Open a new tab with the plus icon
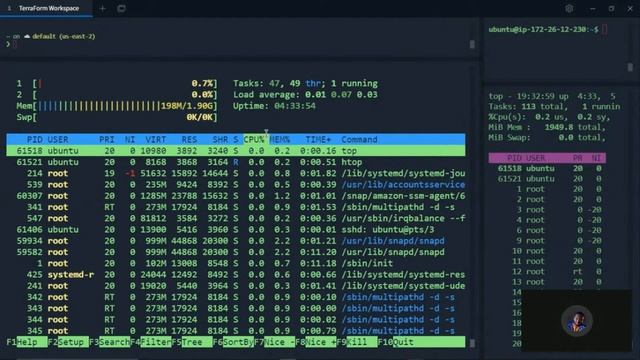This screenshot has width=640, height=360. (102, 8)
